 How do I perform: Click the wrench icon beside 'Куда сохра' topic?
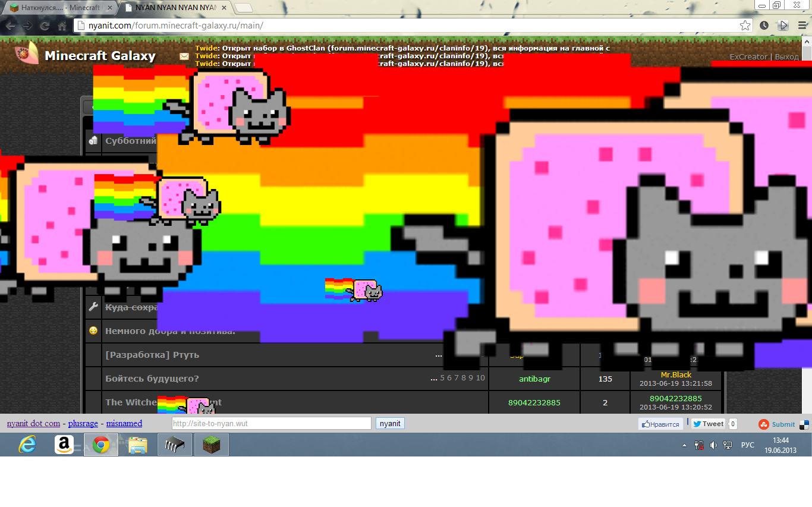93,307
